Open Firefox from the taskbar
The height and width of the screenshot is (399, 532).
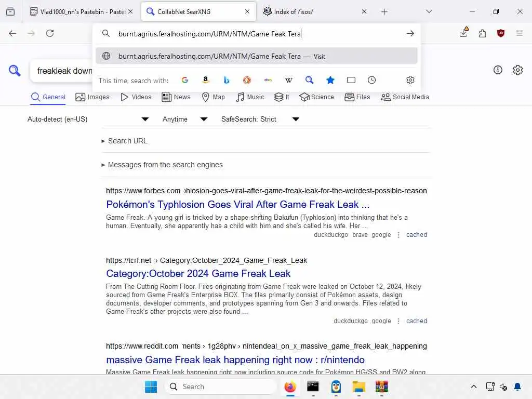pos(290,387)
